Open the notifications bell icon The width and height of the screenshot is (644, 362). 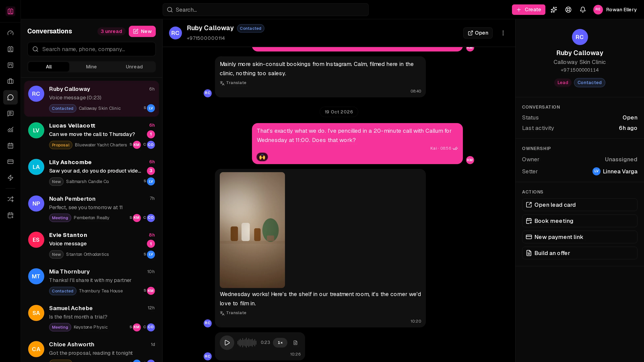583,9
